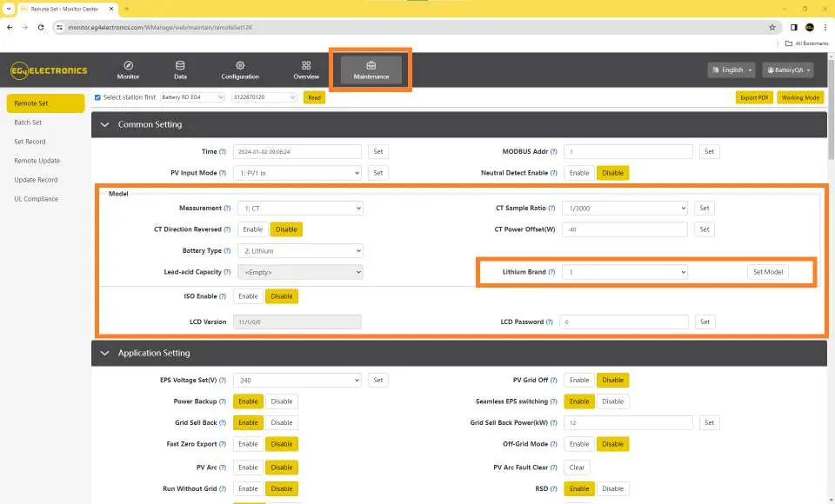Open UL Compliance in sidebar
Image resolution: width=835 pixels, height=504 pixels.
pos(37,199)
